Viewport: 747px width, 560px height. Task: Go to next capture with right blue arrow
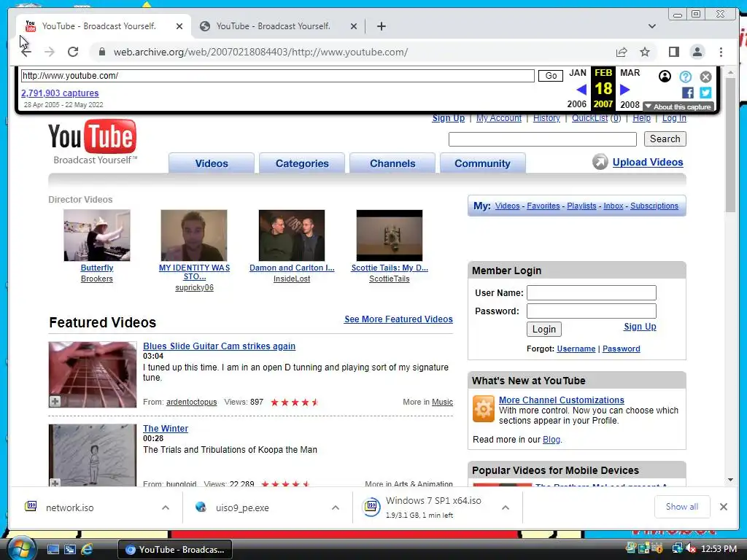[625, 89]
